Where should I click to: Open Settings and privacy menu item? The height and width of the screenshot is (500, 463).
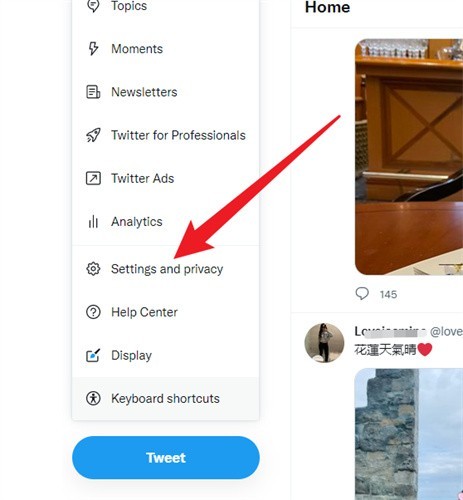pos(166,269)
